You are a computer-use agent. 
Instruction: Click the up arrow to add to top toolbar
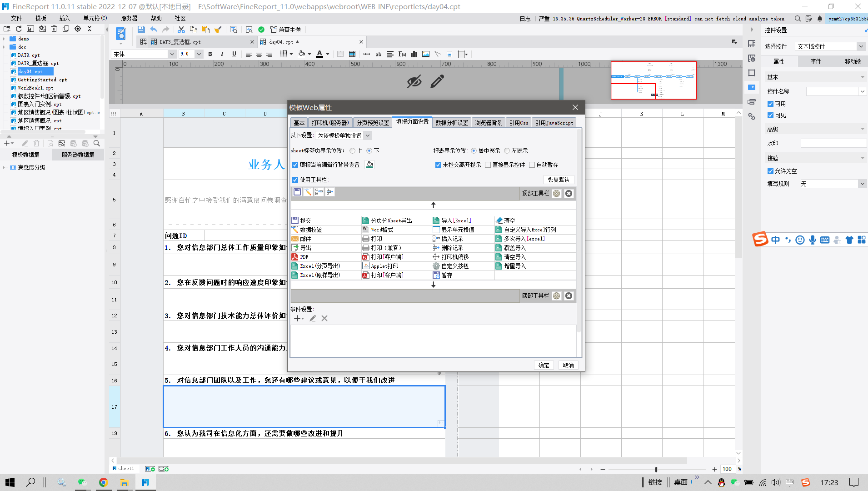433,205
